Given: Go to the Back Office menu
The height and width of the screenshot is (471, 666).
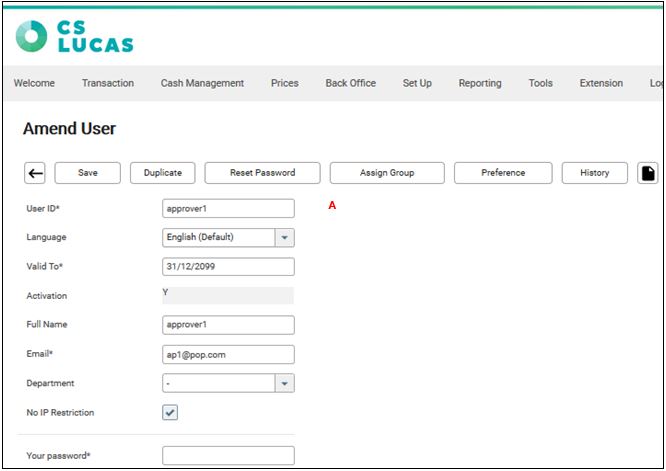Looking at the screenshot, I should coord(350,83).
